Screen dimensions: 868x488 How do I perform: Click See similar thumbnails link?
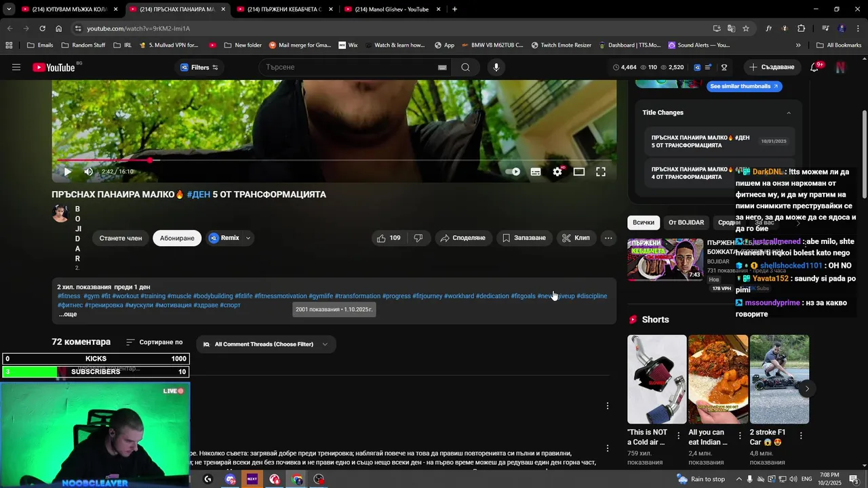pyautogui.click(x=744, y=86)
